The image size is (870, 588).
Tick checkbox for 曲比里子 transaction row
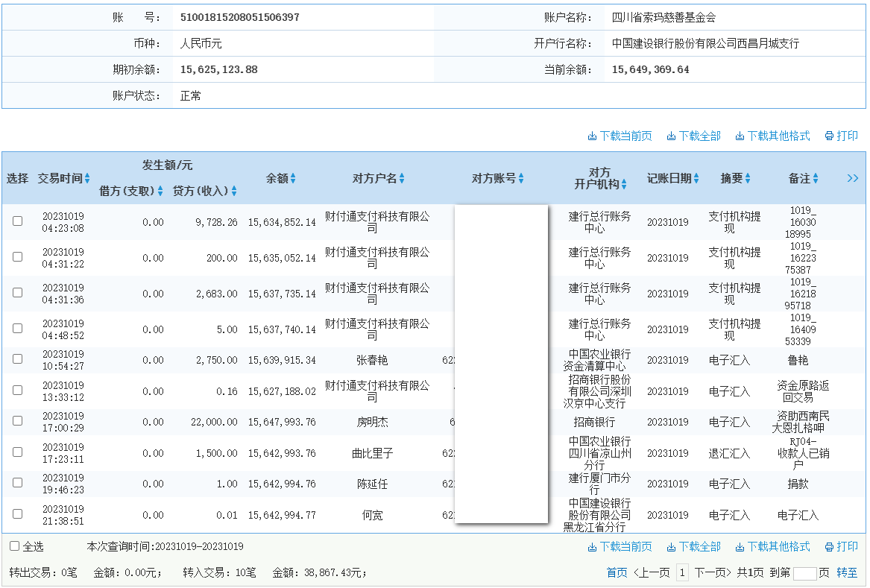(18, 452)
